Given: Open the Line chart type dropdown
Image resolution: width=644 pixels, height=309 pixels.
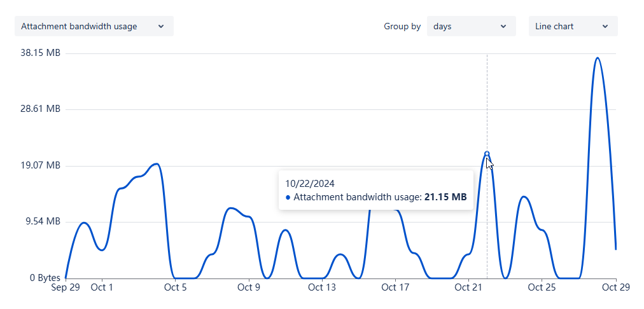Looking at the screenshot, I should point(573,27).
